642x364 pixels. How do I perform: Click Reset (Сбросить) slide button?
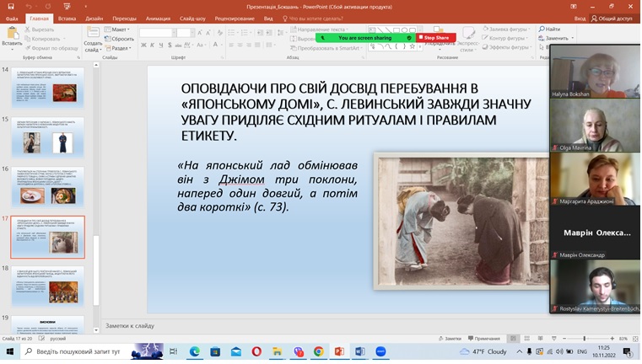pos(119,39)
